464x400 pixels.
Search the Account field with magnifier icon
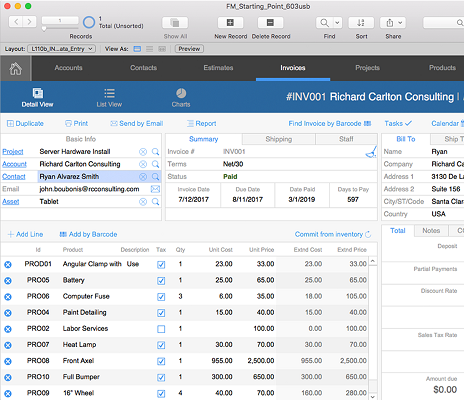click(x=155, y=164)
